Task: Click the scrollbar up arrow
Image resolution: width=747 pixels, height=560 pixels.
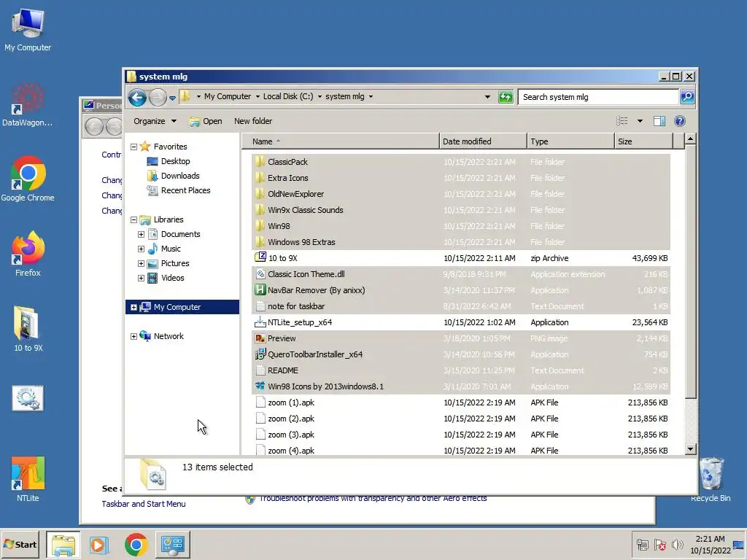Action: click(690, 139)
